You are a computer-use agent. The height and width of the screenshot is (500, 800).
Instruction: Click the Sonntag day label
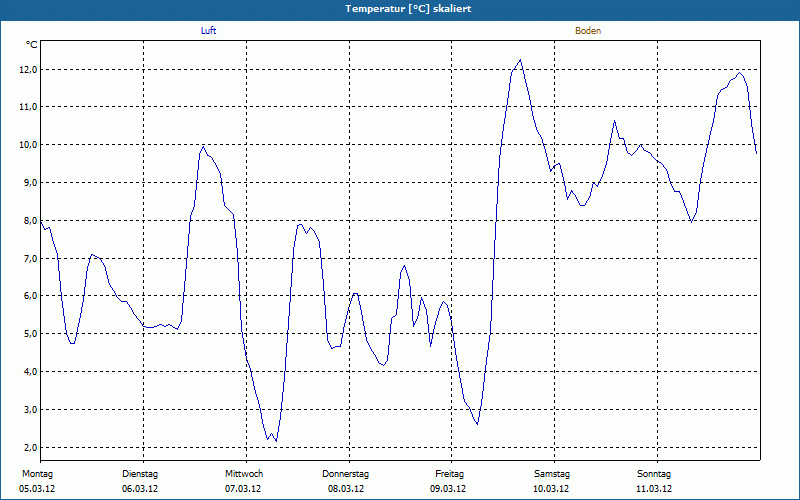pyautogui.click(x=654, y=474)
